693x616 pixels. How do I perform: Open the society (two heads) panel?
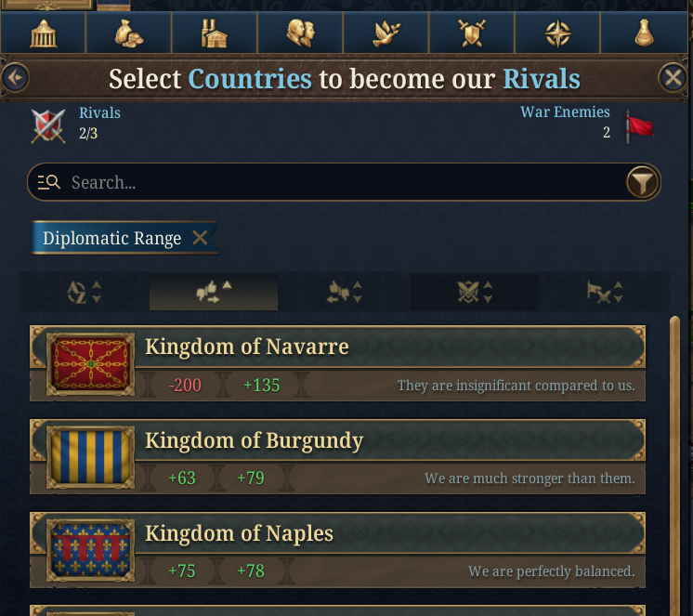pos(300,34)
